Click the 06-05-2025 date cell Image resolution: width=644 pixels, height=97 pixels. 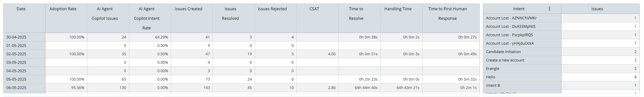[24, 88]
